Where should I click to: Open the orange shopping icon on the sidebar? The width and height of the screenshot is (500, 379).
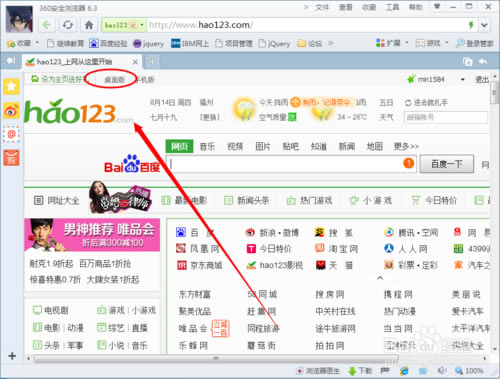click(11, 158)
